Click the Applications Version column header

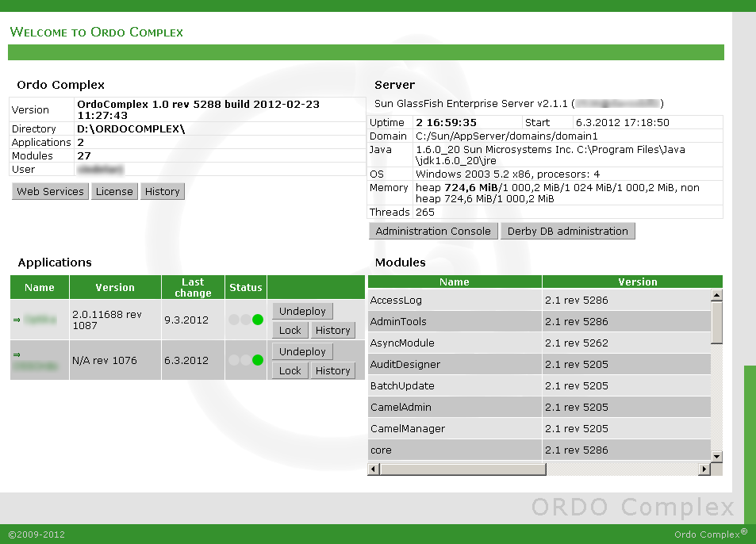pos(115,287)
